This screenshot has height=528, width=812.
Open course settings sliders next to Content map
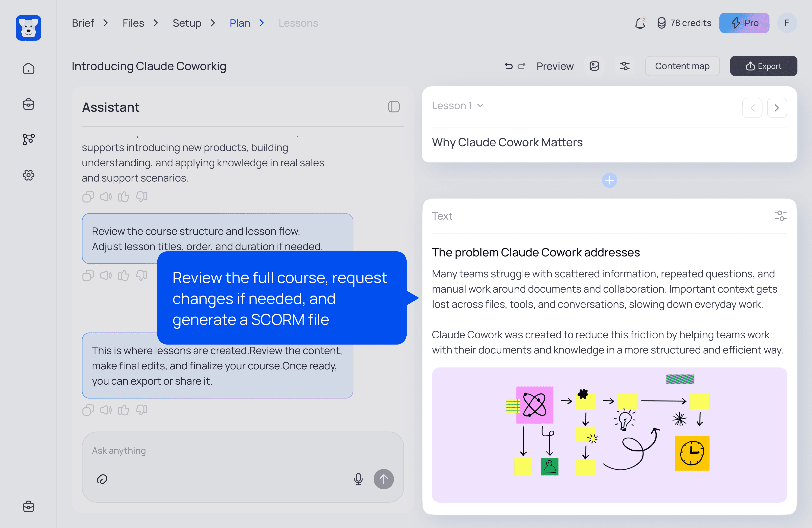point(625,66)
